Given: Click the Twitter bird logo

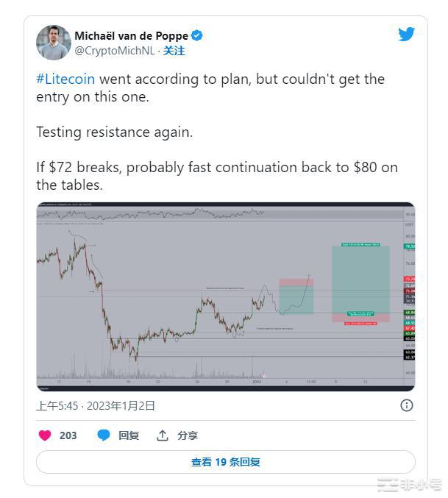Looking at the screenshot, I should [406, 35].
